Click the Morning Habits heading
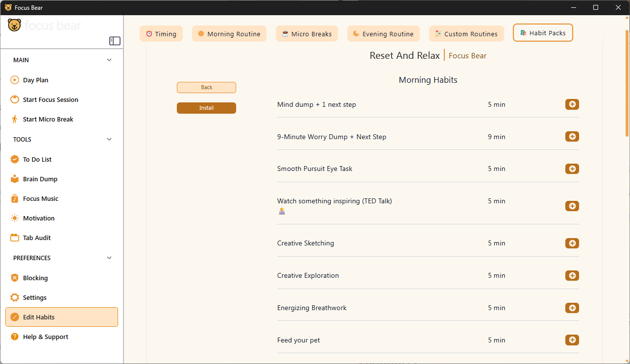 point(428,80)
